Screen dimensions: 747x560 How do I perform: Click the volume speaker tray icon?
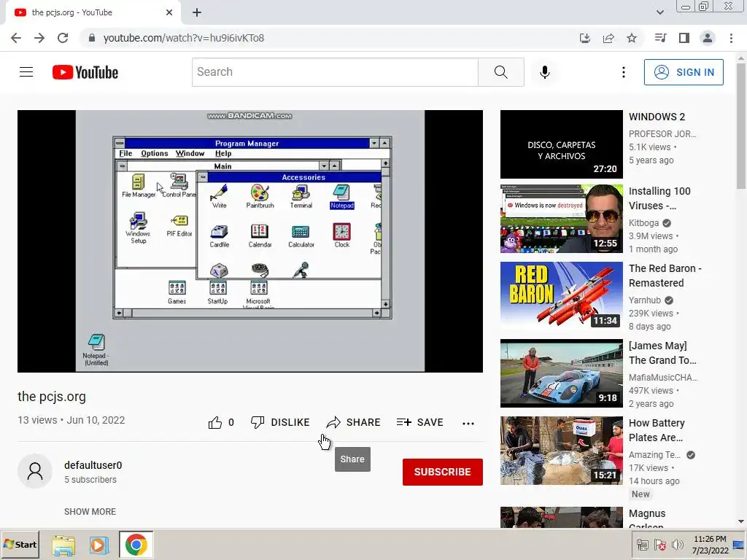pyautogui.click(x=676, y=544)
